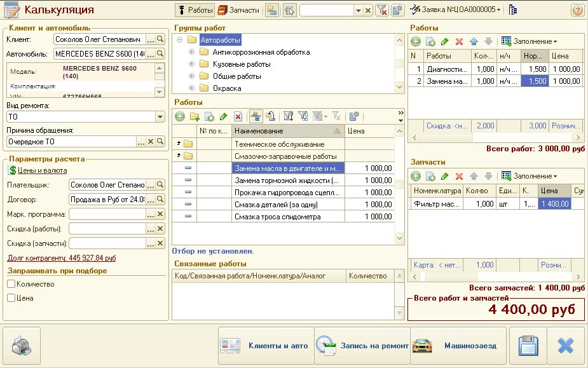This screenshot has height=368, width=588.
Task: Click pencil edit icon in right Работы panel
Action: (x=445, y=41)
